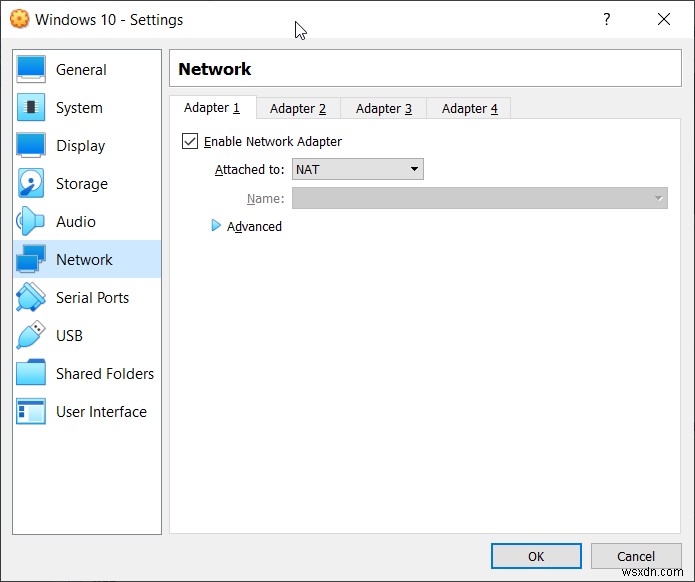
Task: Close the Settings dialog window
Action: click(664, 19)
